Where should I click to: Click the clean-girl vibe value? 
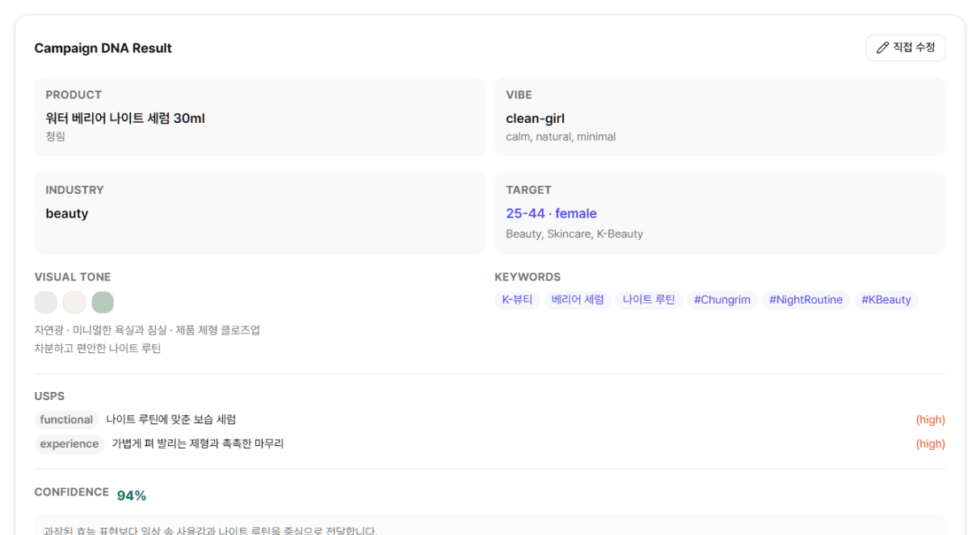point(535,118)
